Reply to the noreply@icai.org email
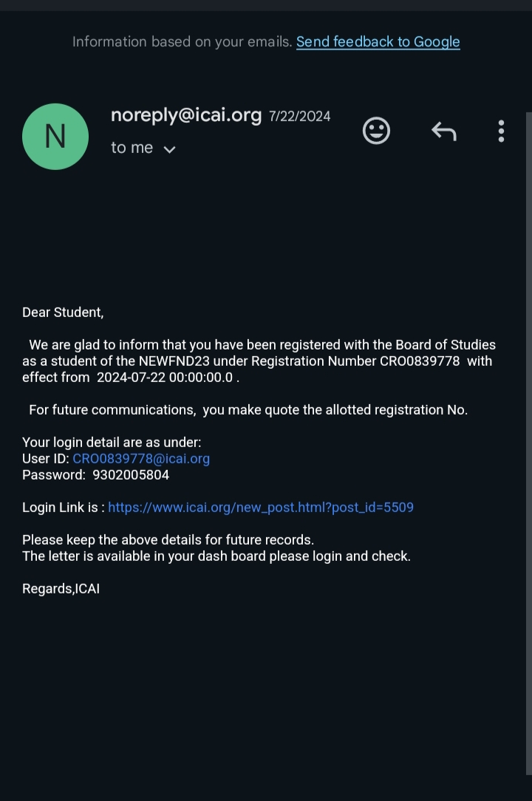This screenshot has width=532, height=801. pyautogui.click(x=443, y=132)
